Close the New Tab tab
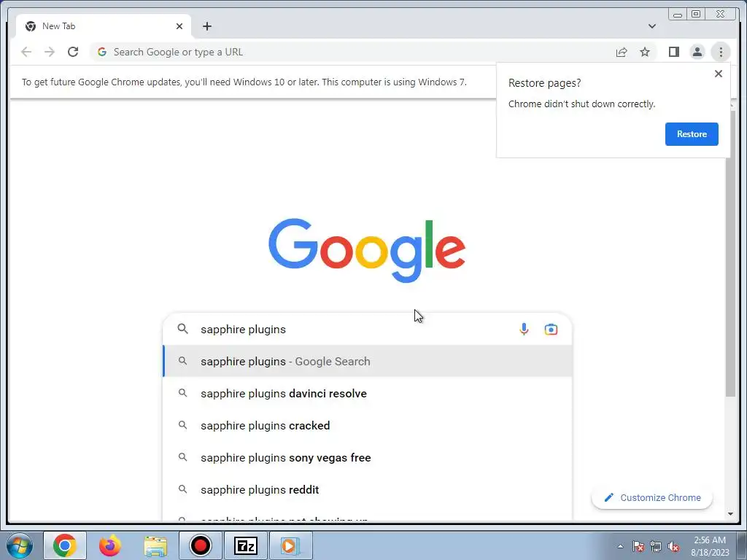Viewport: 747px width, 560px height. coord(179,26)
